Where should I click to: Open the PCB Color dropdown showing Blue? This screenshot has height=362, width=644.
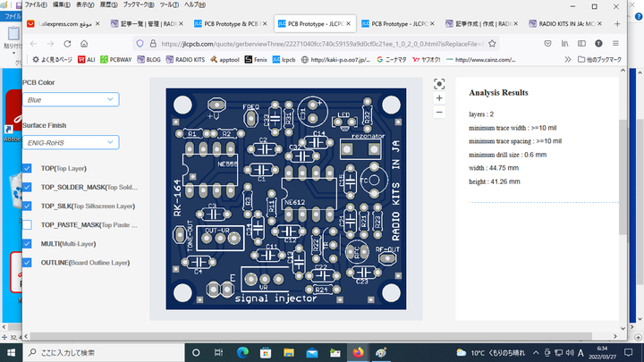click(70, 100)
